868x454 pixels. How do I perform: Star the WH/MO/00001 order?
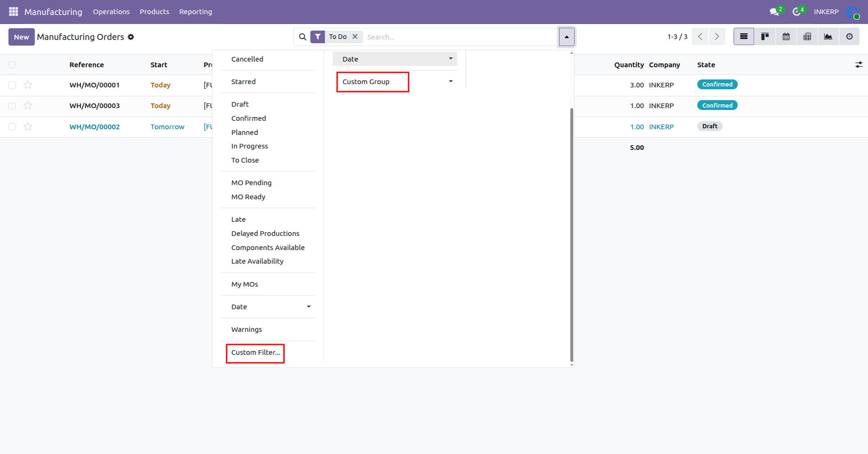28,85
